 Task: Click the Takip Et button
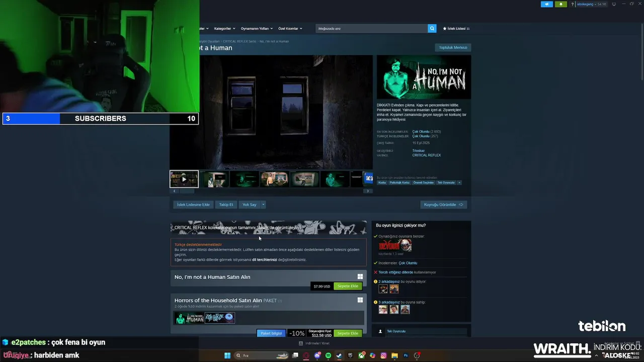226,205
